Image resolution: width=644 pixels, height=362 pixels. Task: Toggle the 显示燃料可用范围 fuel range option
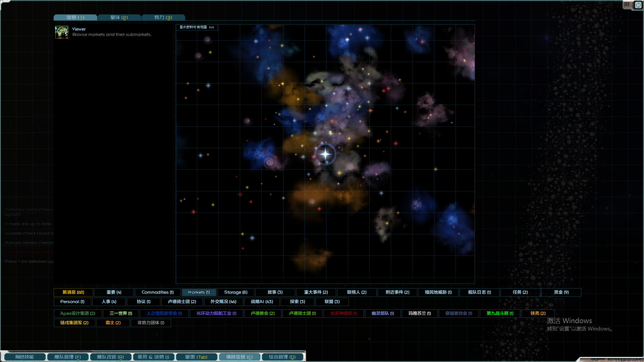pos(197,27)
